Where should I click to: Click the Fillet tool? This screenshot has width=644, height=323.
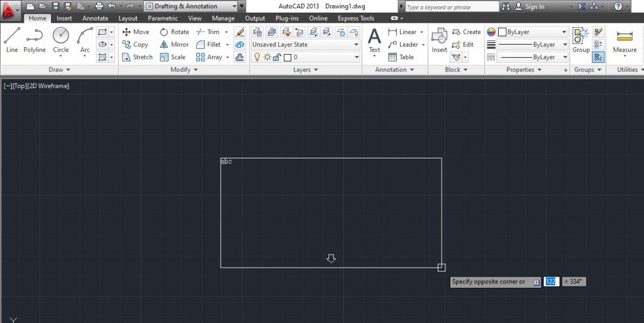tap(209, 45)
